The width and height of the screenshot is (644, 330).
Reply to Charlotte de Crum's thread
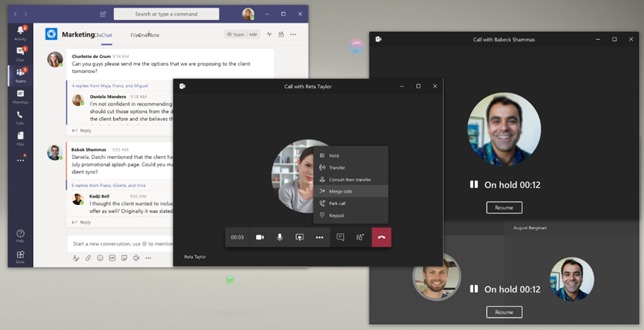[x=85, y=130]
